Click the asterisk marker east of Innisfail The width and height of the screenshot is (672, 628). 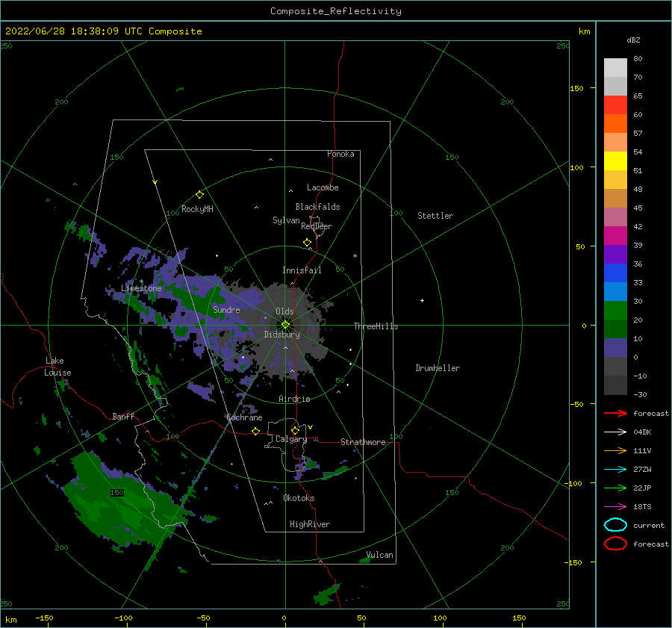[x=355, y=256]
